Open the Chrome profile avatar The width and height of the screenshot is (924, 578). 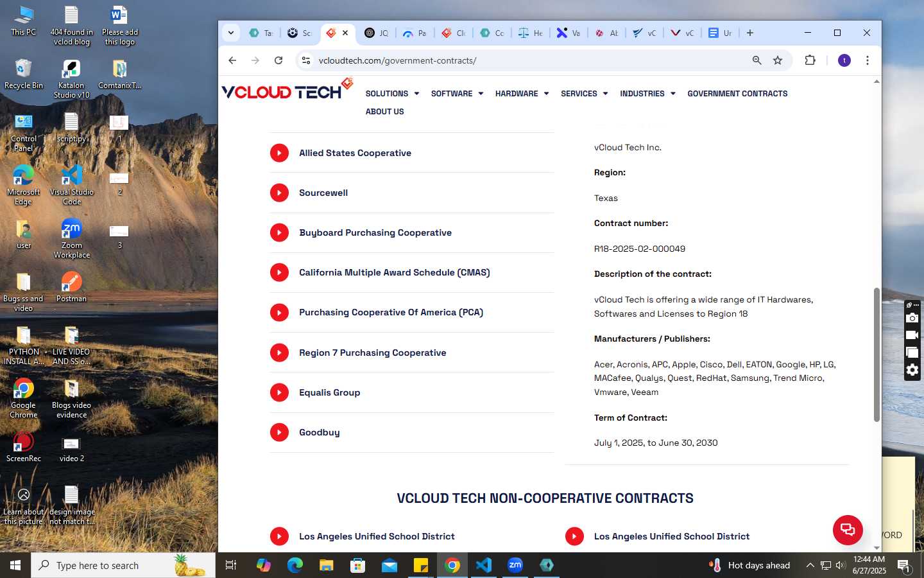coord(844,60)
